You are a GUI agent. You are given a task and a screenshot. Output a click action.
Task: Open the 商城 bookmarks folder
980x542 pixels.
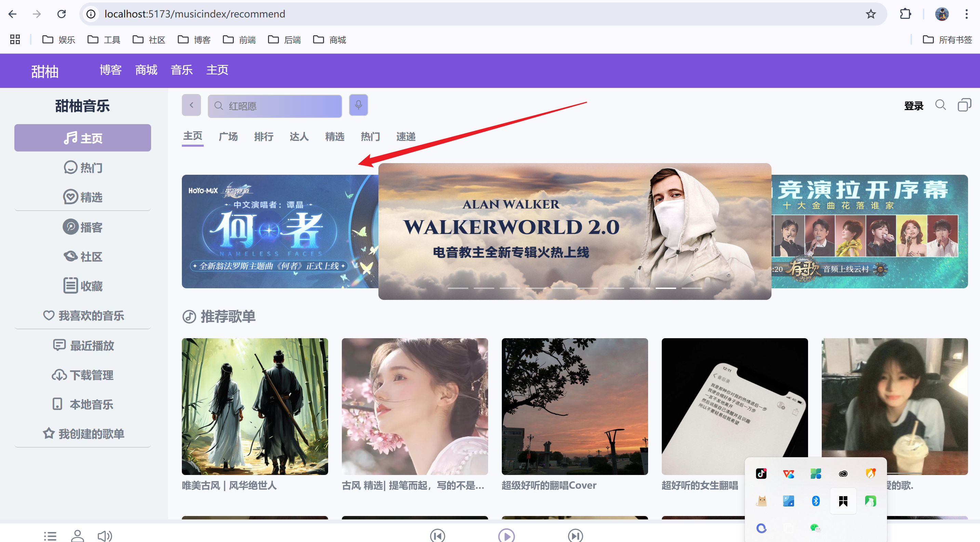click(330, 40)
